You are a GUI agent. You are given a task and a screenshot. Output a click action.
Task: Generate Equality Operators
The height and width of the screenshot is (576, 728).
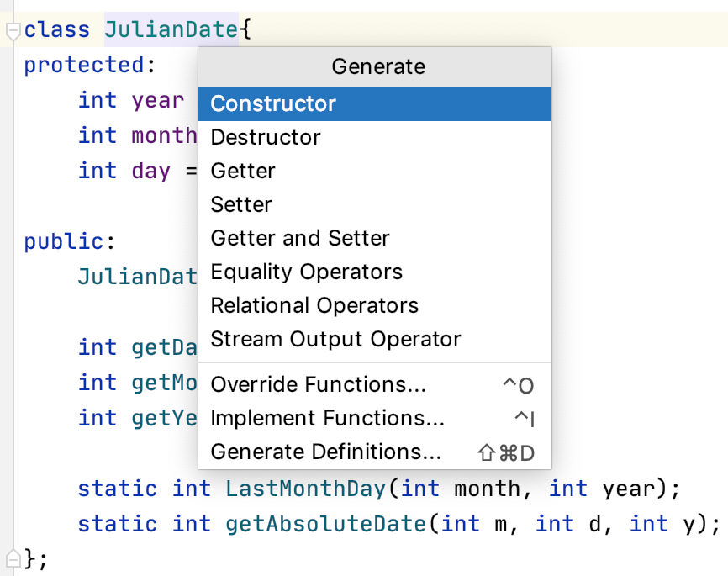tap(305, 272)
